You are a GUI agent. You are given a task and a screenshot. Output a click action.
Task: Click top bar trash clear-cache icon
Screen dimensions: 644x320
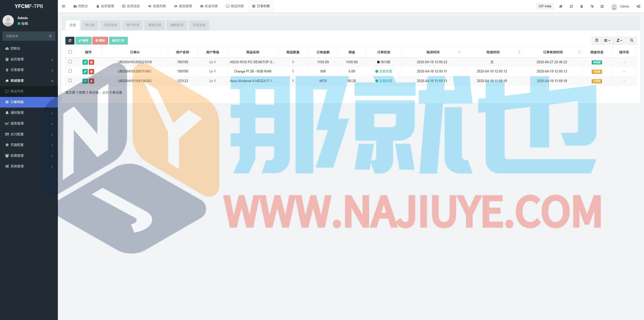tap(581, 6)
